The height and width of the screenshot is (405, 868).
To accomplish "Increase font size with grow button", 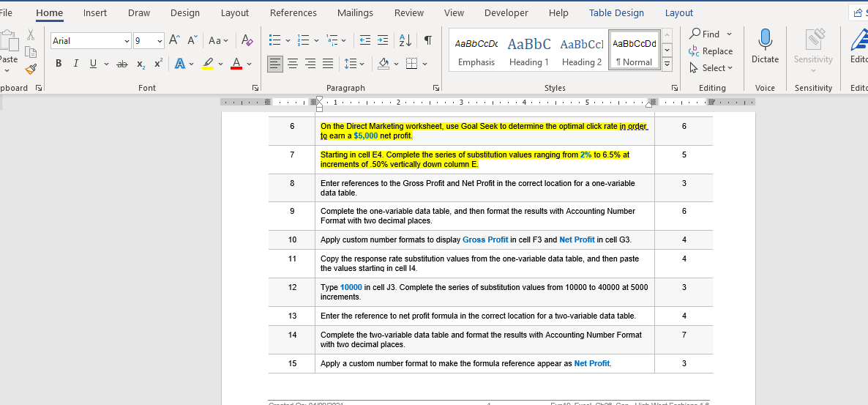I will pos(174,40).
